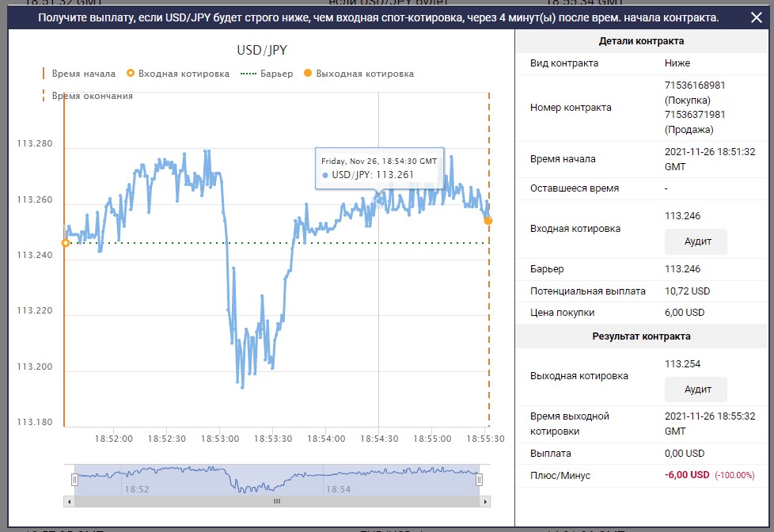The width and height of the screenshot is (774, 532).
Task: Toggle the 'Выходная котировка' legend item
Action: click(x=359, y=74)
